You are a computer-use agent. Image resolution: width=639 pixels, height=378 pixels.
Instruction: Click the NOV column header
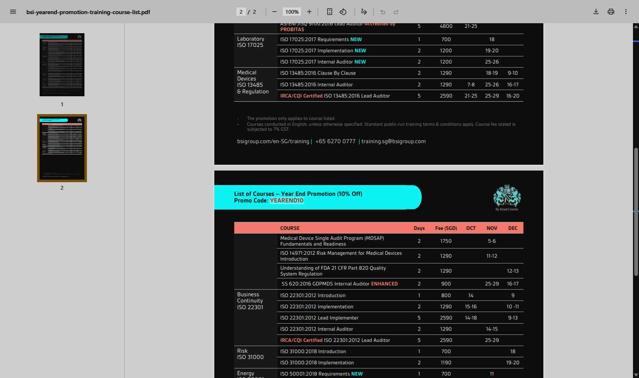pyautogui.click(x=492, y=228)
